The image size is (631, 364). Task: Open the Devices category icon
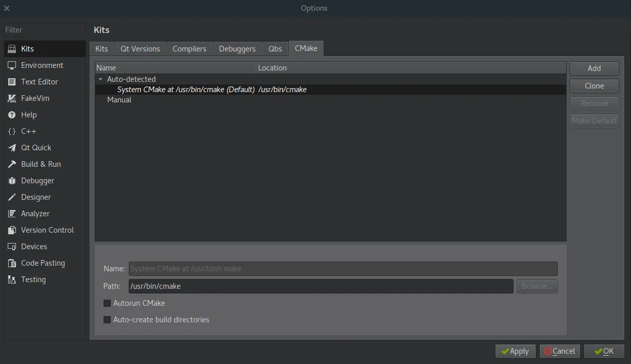pos(12,247)
